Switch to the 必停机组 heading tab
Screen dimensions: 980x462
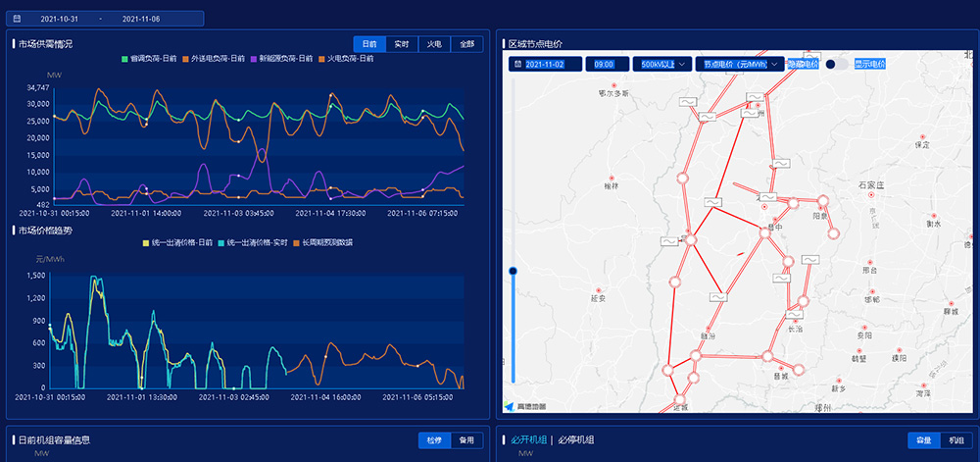(575, 440)
